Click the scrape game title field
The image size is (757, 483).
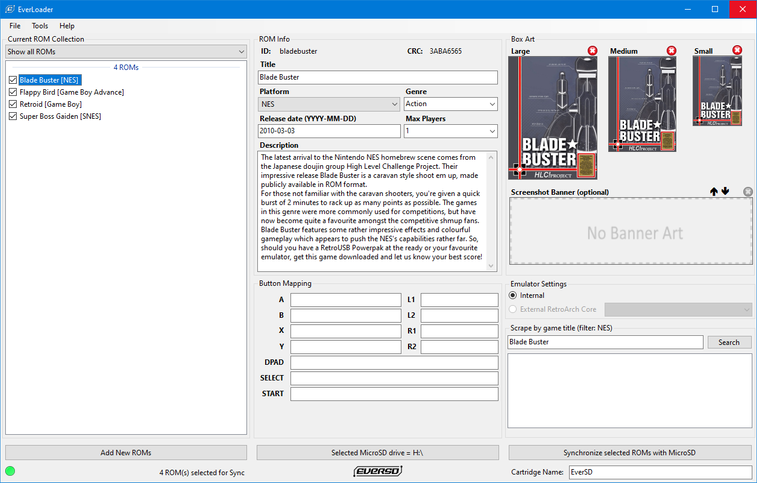coord(605,342)
